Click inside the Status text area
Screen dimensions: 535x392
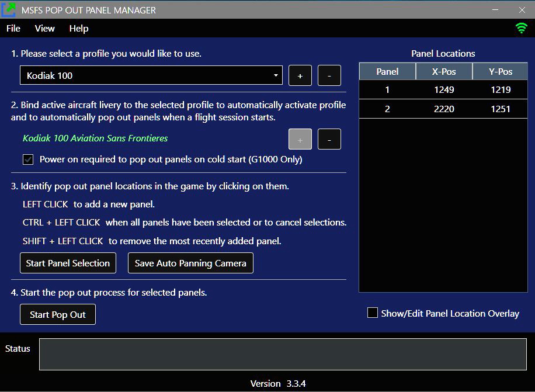[x=283, y=353]
